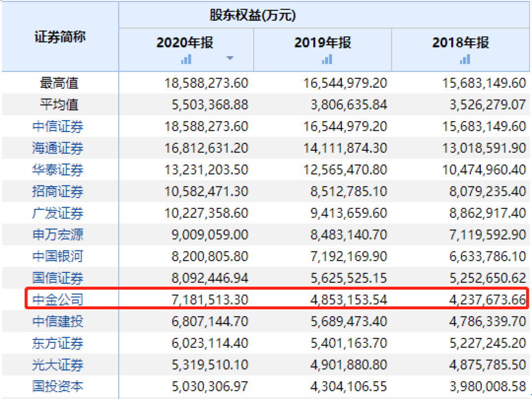Select cell 4,786,339.70 for 中信建投
The height and width of the screenshot is (399, 532).
(488, 321)
